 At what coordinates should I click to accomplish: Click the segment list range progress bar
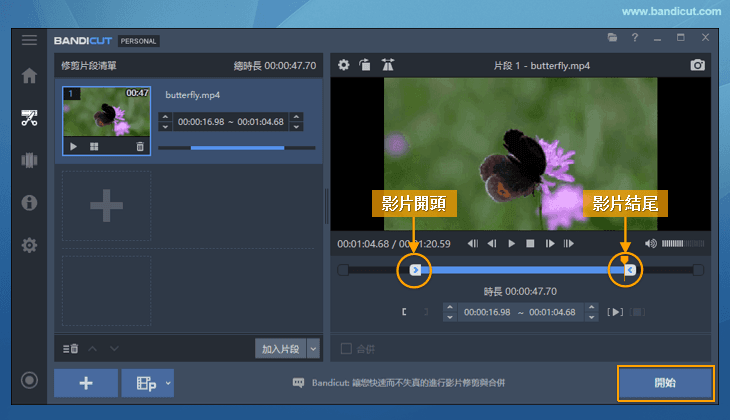[237, 148]
